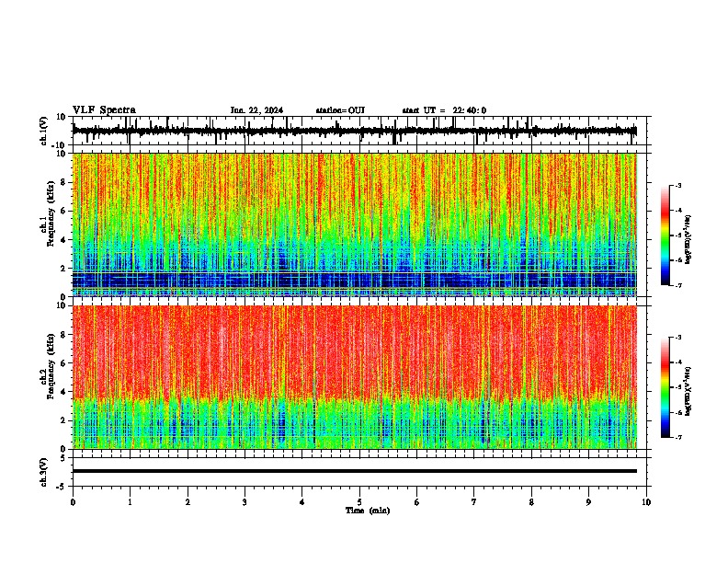
Task: Click the "ch.1(V)" axis label
Action: 44,131
